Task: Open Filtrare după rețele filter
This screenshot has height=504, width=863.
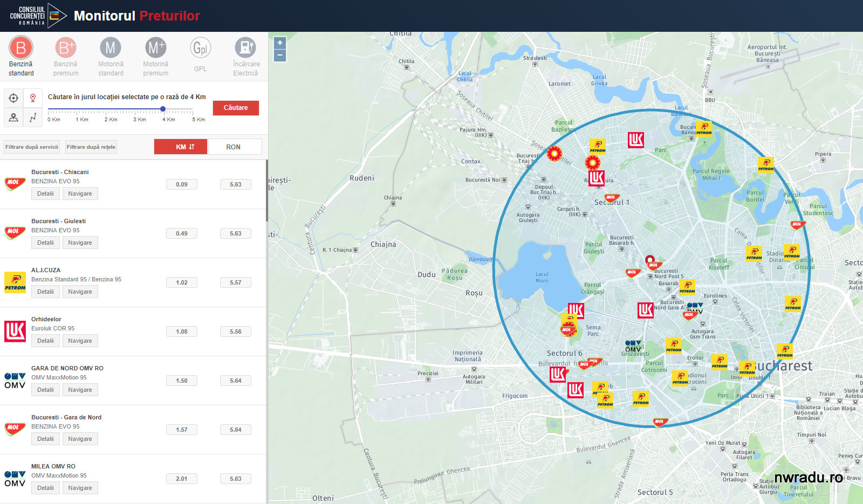Action: 91,147
